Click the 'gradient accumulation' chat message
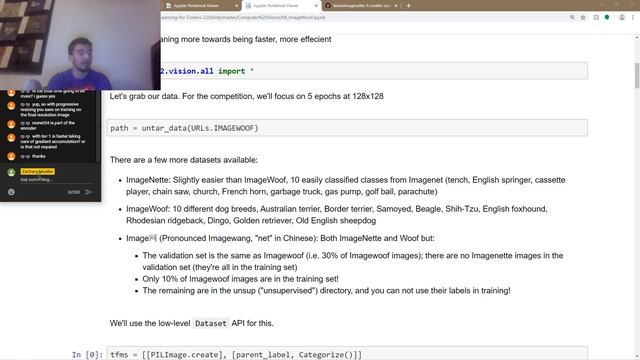The height and width of the screenshot is (360, 640). coord(53,142)
